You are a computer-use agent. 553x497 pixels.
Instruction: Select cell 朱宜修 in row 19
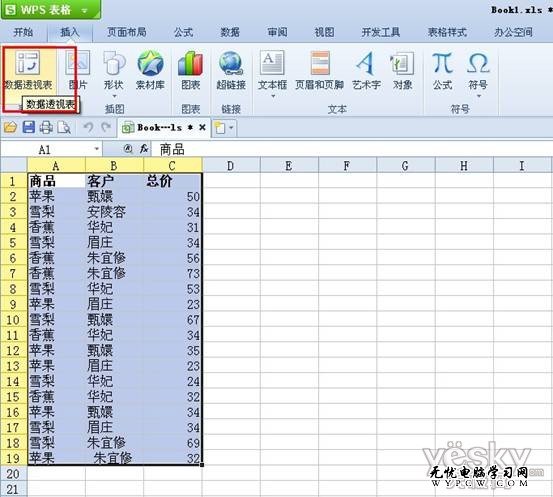114,458
